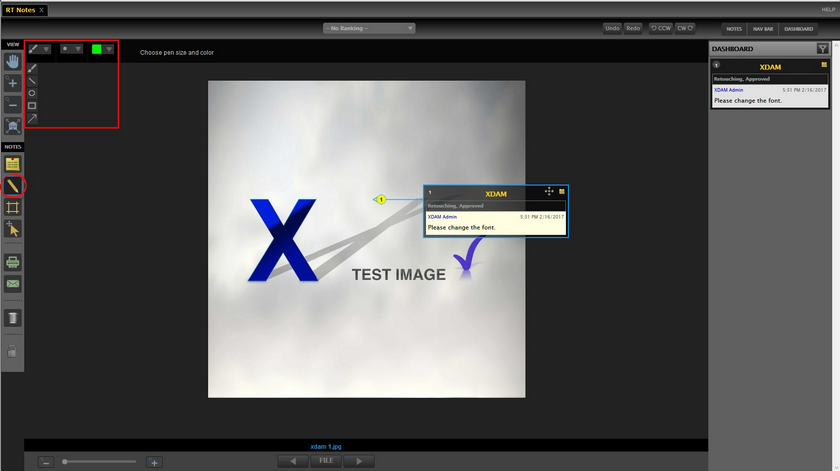The height and width of the screenshot is (471, 840).
Task: Click the trash can delete icon
Action: 13,318
